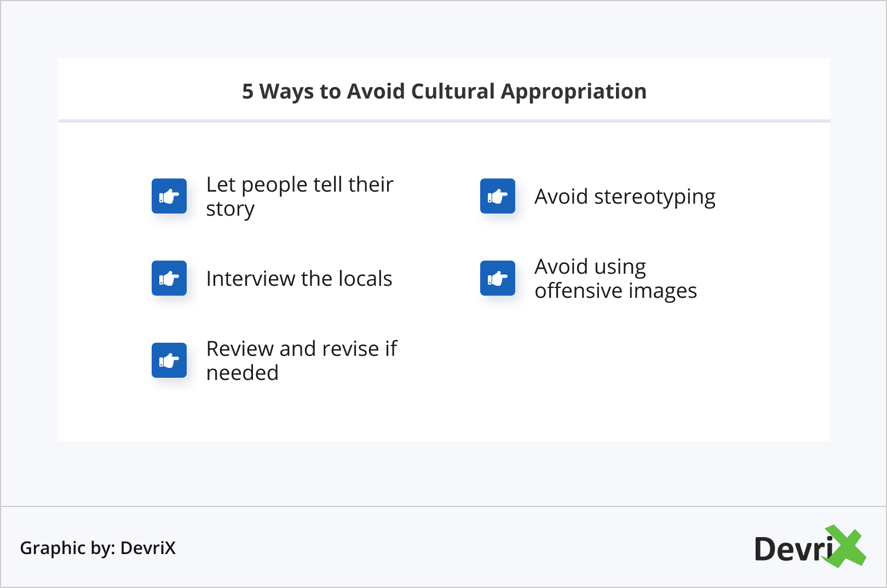The height and width of the screenshot is (588, 887).
Task: Select the "Interview the locals" text
Action: [x=299, y=279]
